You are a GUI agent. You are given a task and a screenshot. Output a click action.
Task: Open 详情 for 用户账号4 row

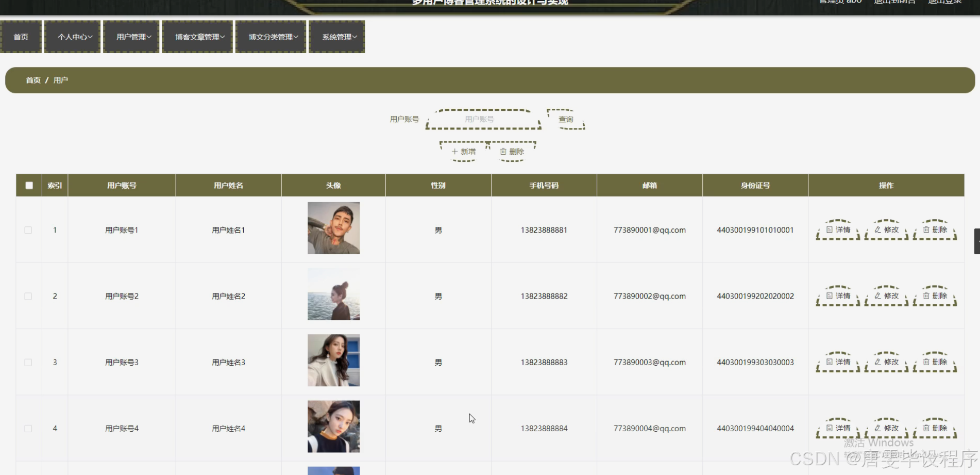(838, 428)
